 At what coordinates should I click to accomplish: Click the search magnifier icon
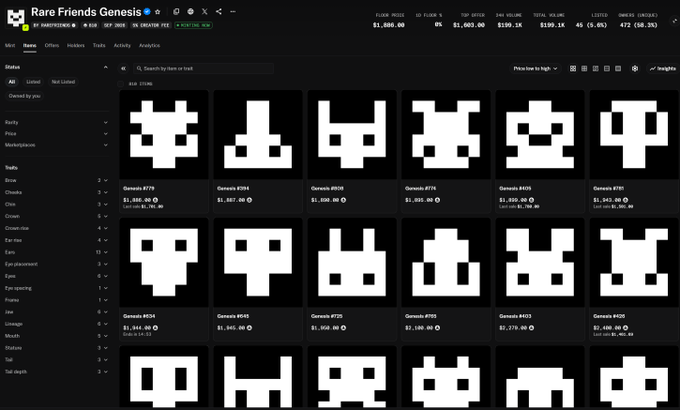139,69
